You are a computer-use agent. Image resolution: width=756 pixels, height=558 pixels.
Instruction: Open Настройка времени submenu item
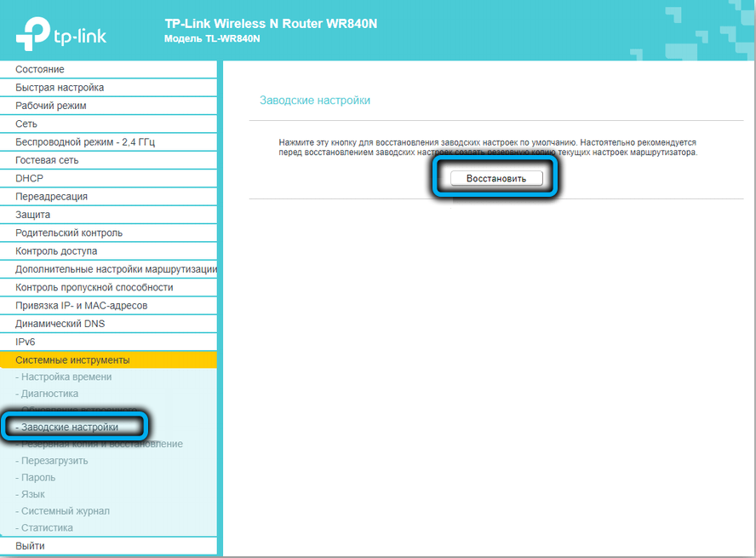pyautogui.click(x=66, y=377)
